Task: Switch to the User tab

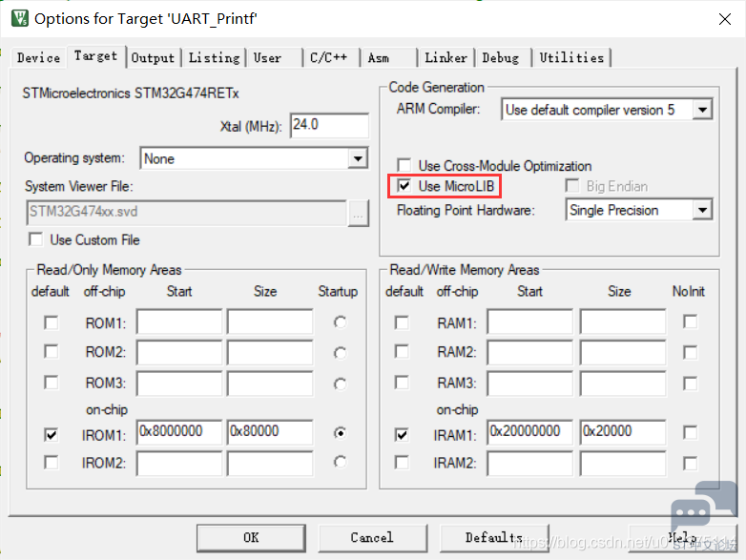Action: [274, 58]
